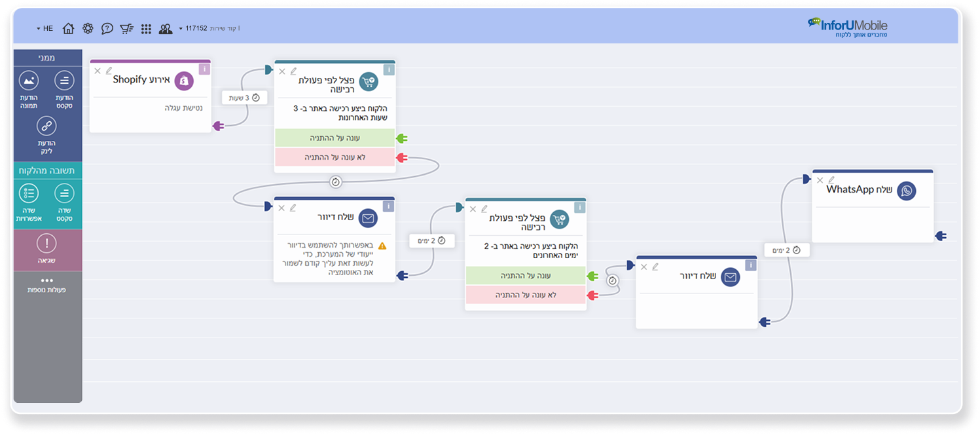Click the contacts people icon
The width and height of the screenshot is (980, 435).
166,28
